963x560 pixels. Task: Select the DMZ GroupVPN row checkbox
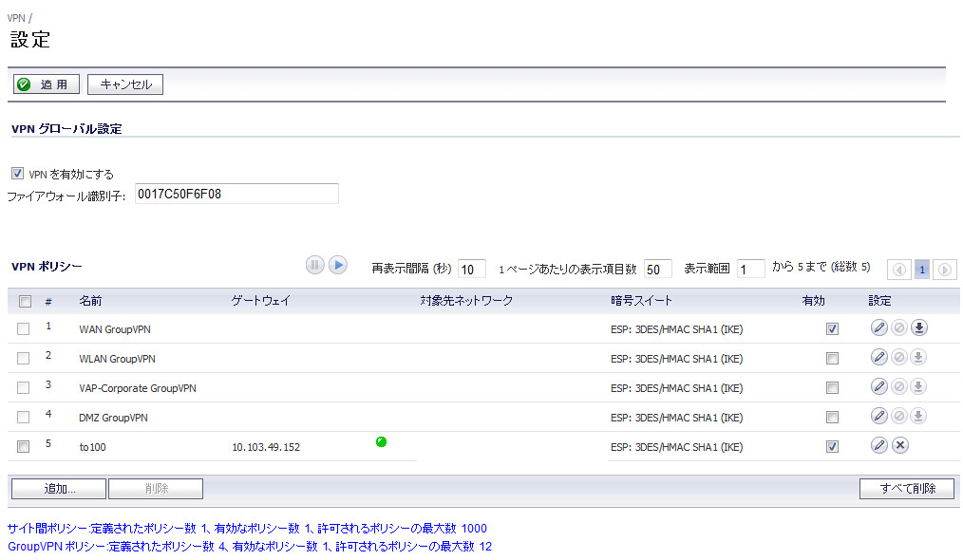point(24,418)
